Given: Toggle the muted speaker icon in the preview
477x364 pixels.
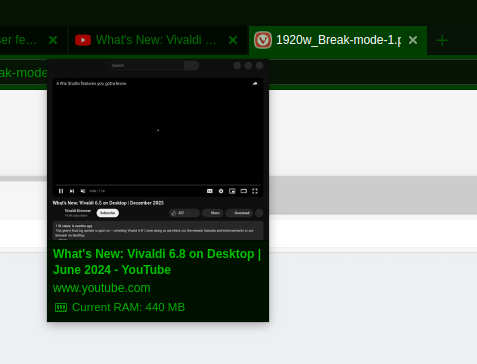Looking at the screenshot, I should [83, 191].
